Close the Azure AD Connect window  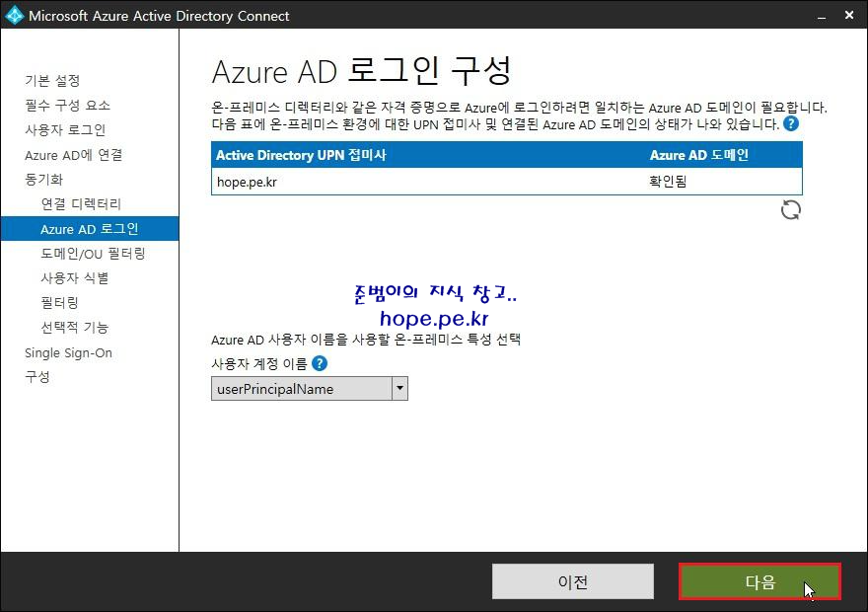tap(849, 16)
